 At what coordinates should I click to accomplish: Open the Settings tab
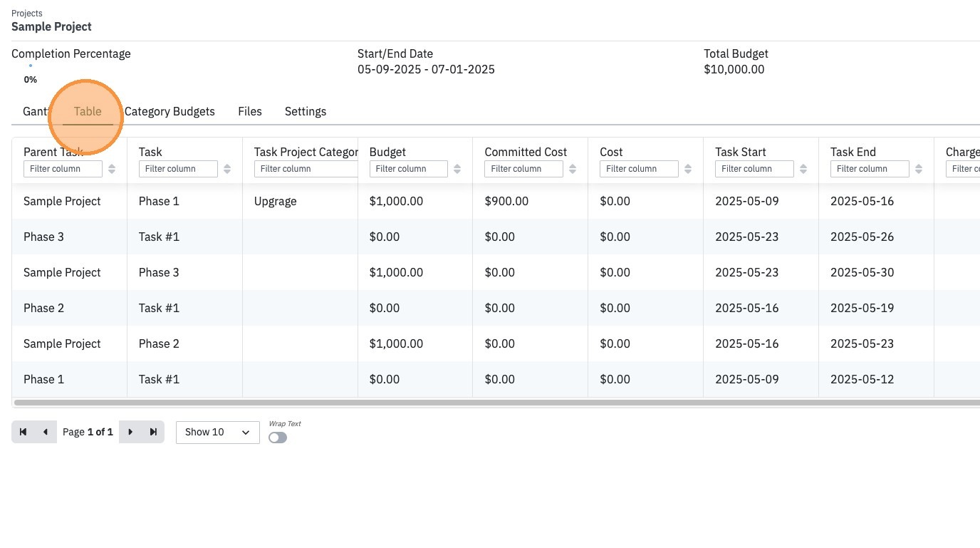(306, 111)
